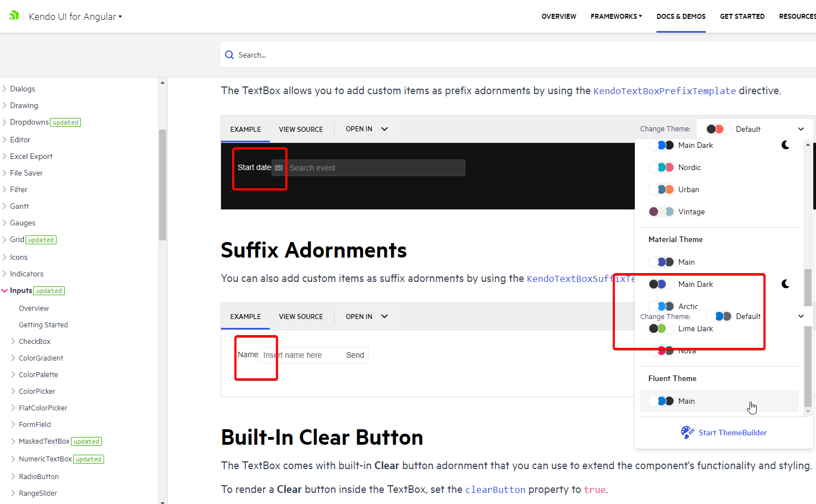Launch Start ThemeBuilder

(x=724, y=433)
